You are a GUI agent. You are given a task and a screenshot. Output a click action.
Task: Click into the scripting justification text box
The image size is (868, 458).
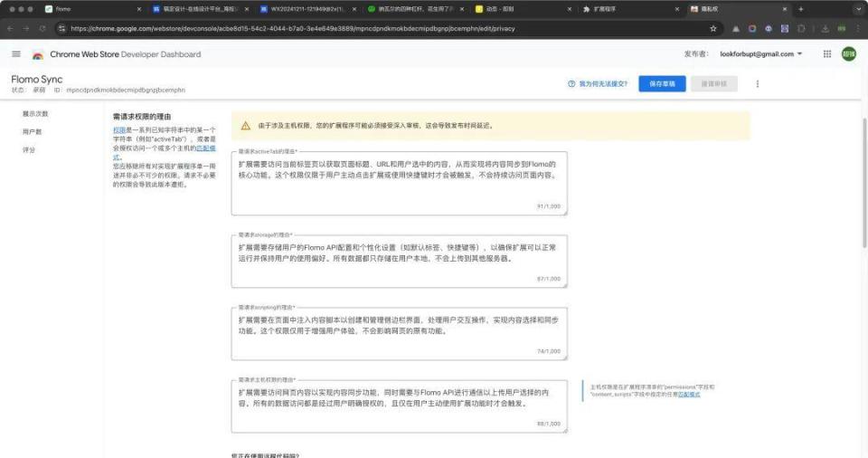click(399, 334)
